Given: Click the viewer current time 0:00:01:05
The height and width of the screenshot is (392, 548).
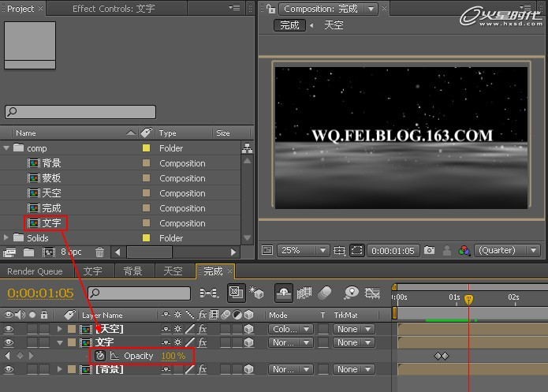Looking at the screenshot, I should pyautogui.click(x=393, y=250).
